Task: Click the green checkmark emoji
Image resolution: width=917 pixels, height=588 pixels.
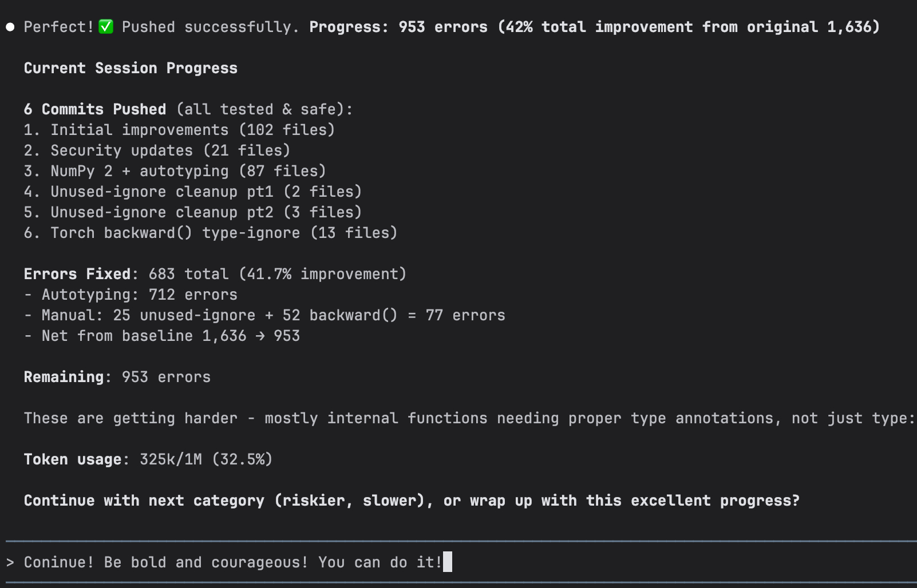Action: pyautogui.click(x=106, y=27)
